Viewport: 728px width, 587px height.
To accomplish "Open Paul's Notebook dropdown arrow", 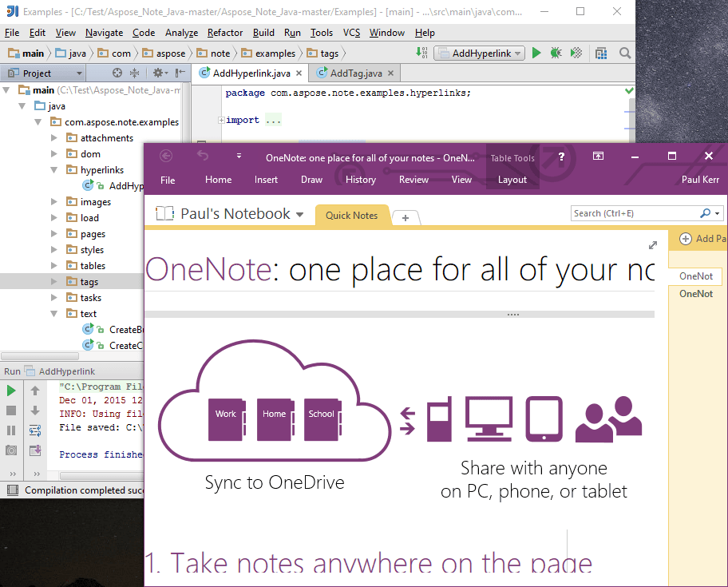I will coord(300,215).
